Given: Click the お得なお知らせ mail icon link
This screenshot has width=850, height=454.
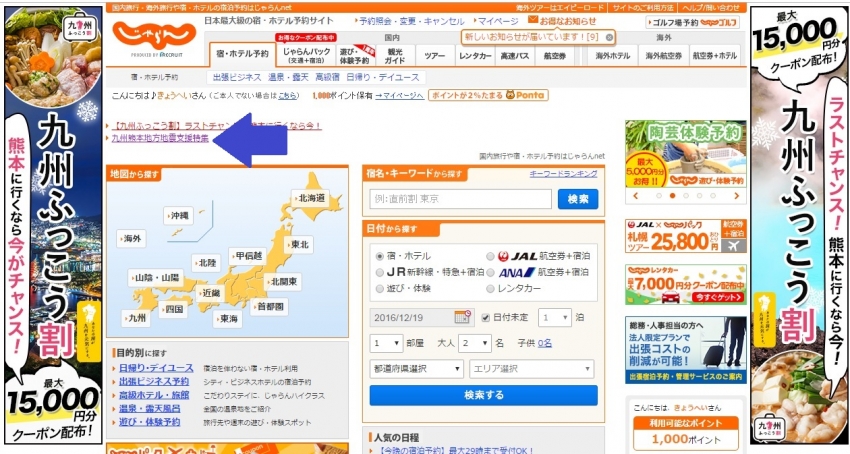Looking at the screenshot, I should (562, 21).
